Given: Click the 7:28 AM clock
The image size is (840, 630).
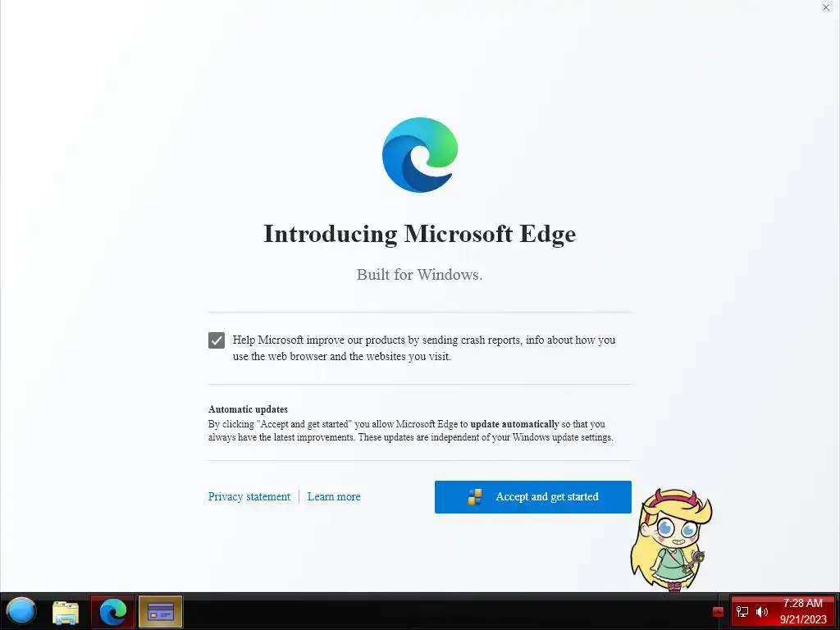Looking at the screenshot, I should coord(802,603).
